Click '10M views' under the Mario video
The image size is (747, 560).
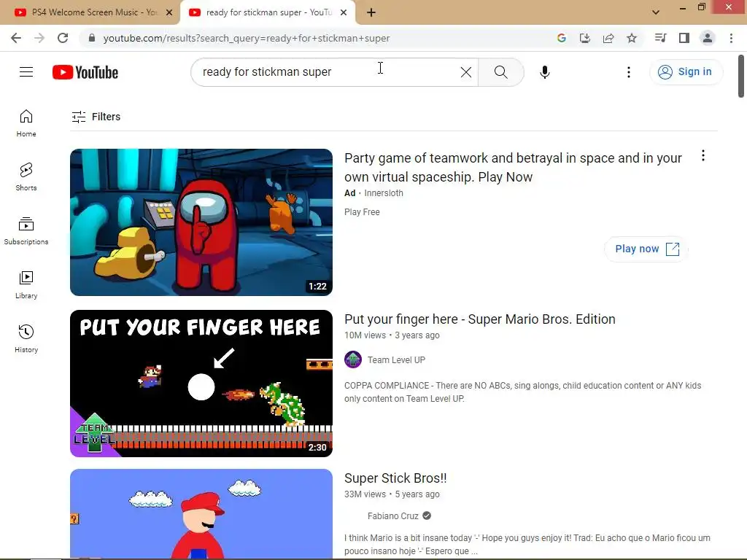point(365,335)
